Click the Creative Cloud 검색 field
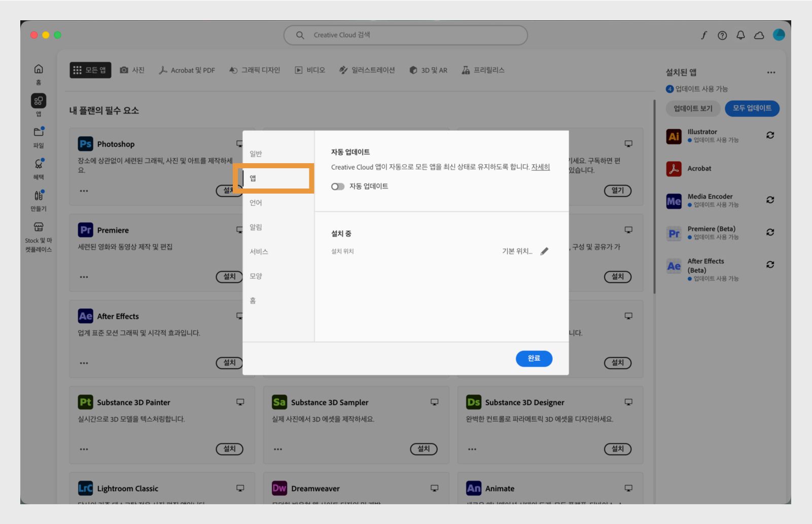Viewport: 812px width, 524px height. coord(406,35)
